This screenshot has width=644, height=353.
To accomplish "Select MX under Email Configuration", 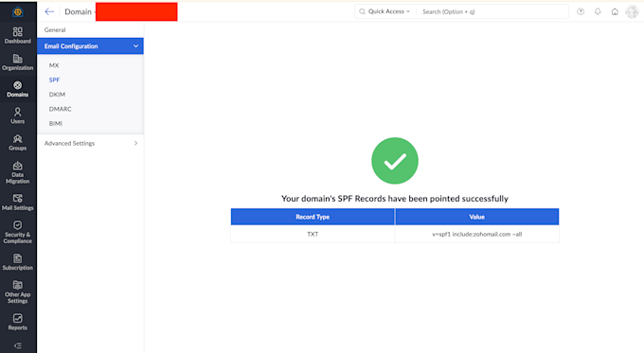I will (x=54, y=65).
